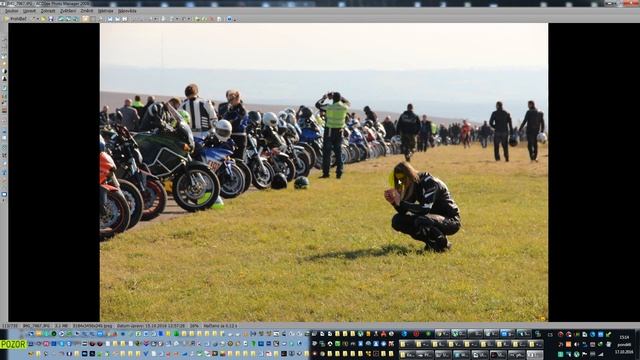
Task: Click the 3.1 MB file size entry
Action: (61, 326)
